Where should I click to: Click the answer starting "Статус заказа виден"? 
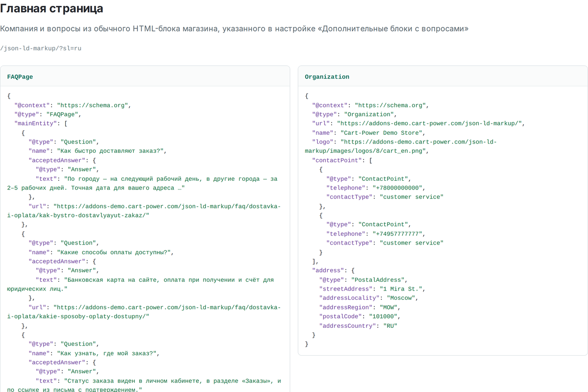click(x=144, y=385)
